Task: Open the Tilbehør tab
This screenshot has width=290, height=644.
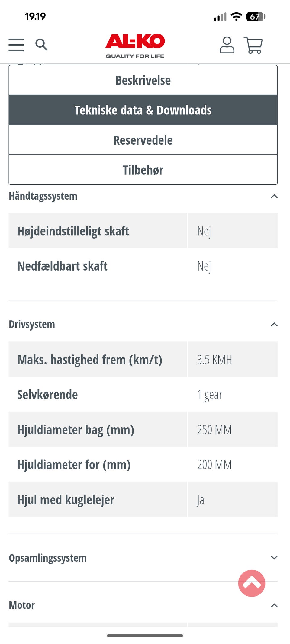Action: tap(143, 170)
